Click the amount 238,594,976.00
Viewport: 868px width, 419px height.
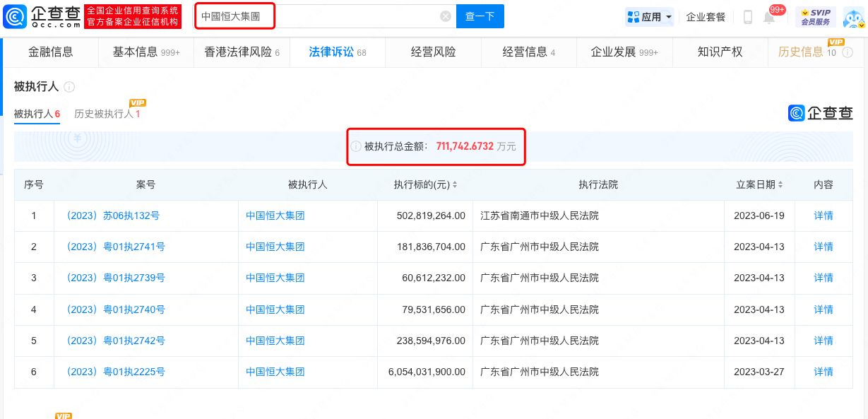(432, 341)
